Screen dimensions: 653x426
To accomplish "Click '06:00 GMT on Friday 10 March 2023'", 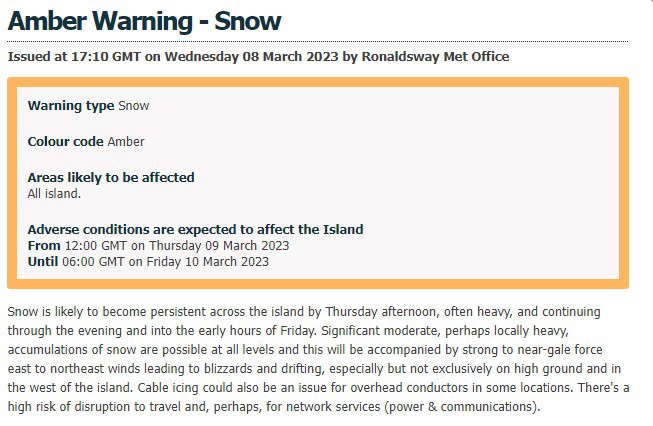I will click(x=165, y=262).
